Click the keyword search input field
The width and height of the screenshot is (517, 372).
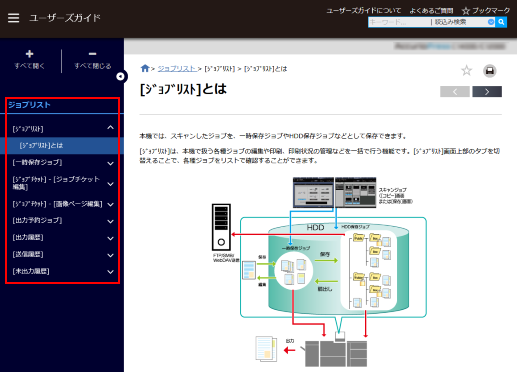coord(399,22)
